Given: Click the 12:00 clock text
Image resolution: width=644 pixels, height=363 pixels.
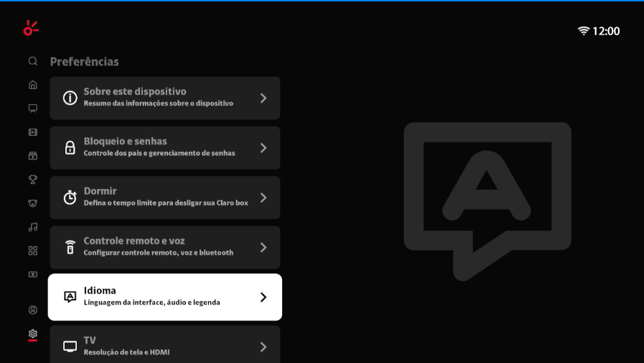Looking at the screenshot, I should click(x=606, y=31).
